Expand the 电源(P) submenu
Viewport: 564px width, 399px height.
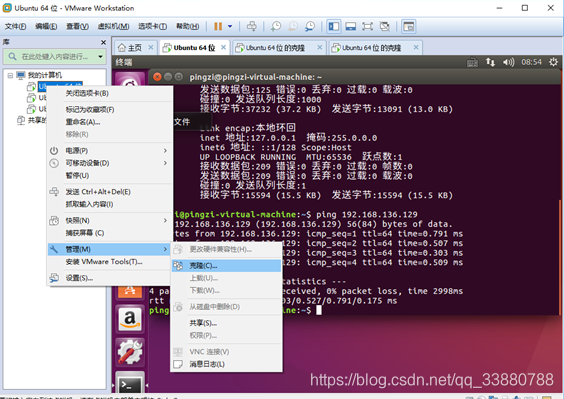tap(110, 150)
